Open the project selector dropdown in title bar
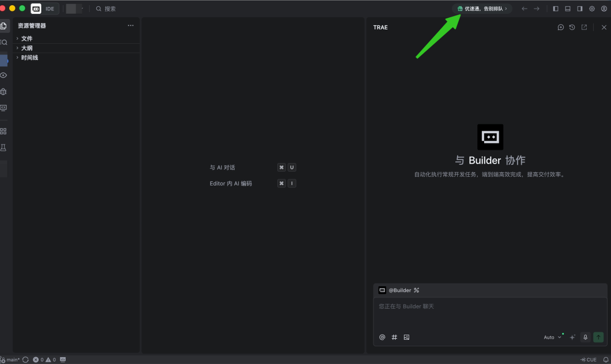Screen dimensions: 611x364 coord(74,9)
